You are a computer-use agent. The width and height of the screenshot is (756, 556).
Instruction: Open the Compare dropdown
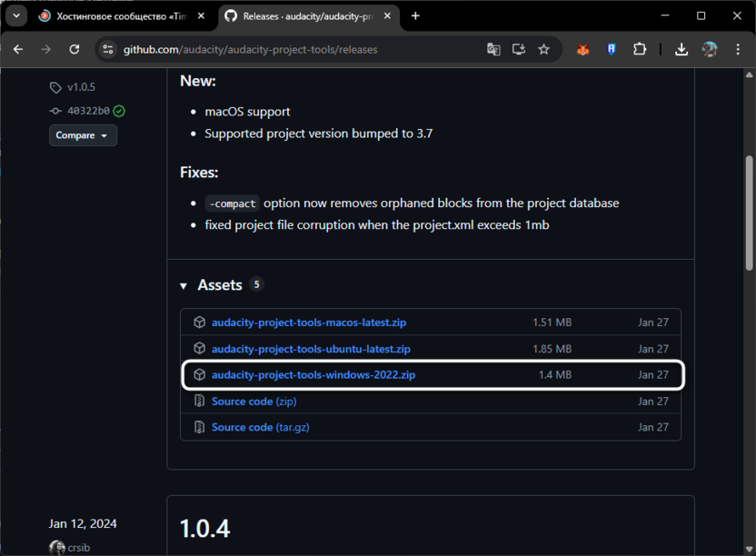point(83,135)
